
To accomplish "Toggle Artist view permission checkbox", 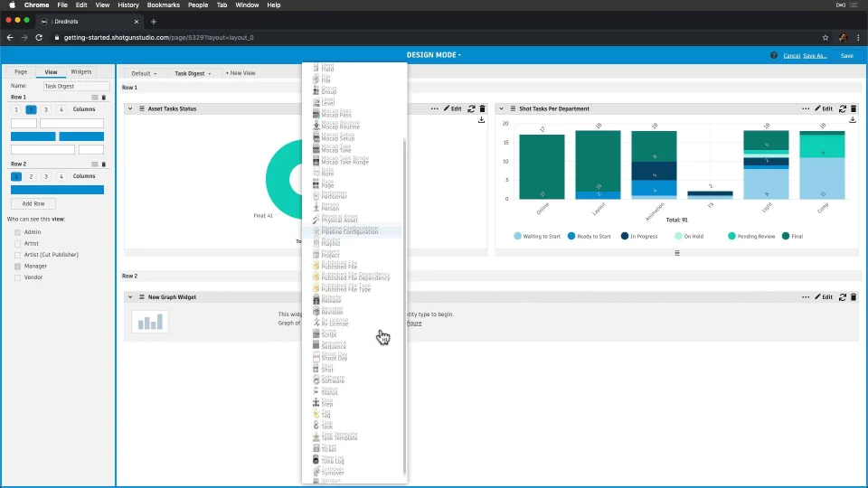I will 18,243.
